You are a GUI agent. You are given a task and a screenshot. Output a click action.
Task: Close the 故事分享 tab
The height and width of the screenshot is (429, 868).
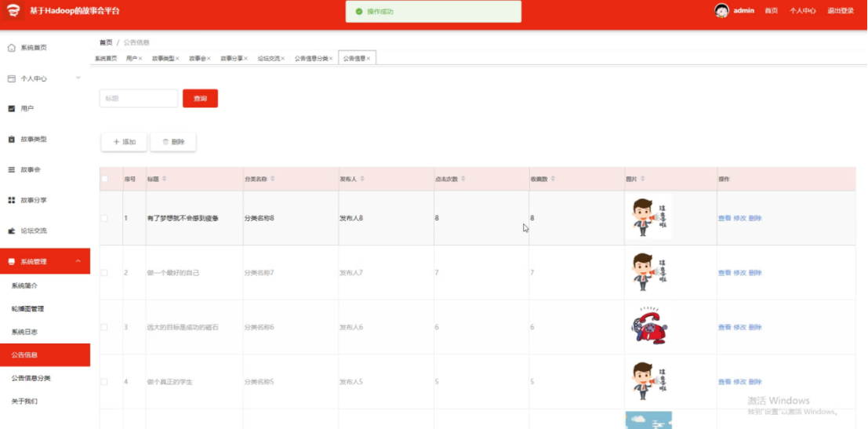[x=245, y=58]
